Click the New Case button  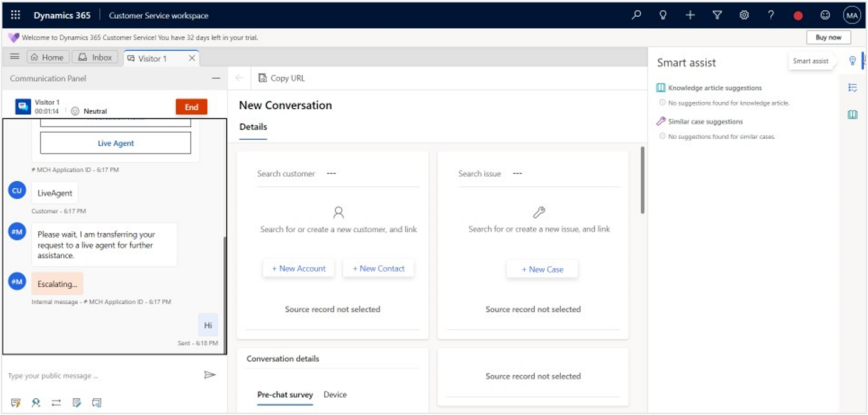pos(542,269)
